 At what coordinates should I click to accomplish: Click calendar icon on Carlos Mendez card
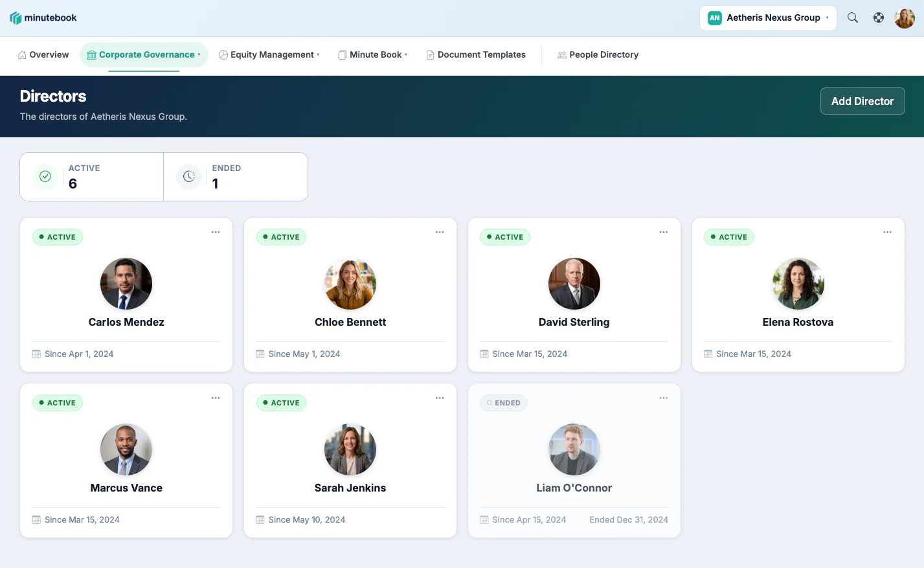coord(36,354)
